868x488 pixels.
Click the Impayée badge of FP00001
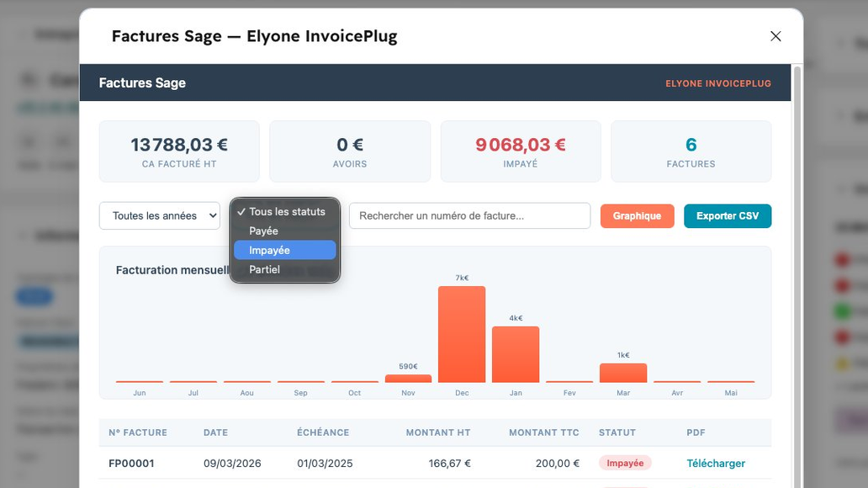coord(625,463)
